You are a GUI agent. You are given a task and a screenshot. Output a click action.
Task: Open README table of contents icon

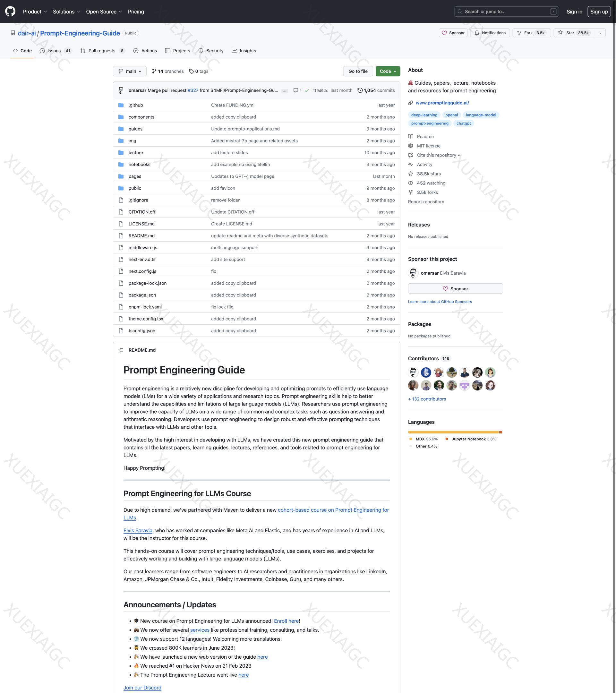point(121,350)
